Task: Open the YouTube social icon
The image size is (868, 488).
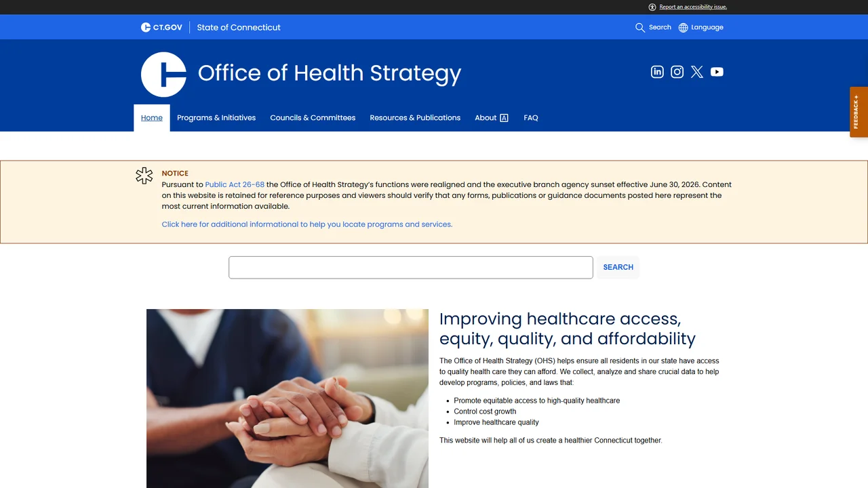Action: click(x=717, y=72)
